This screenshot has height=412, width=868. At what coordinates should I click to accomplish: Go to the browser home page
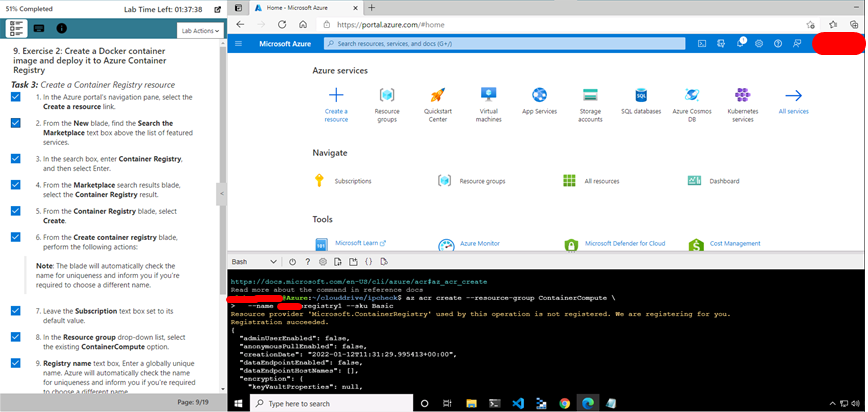tap(303, 25)
